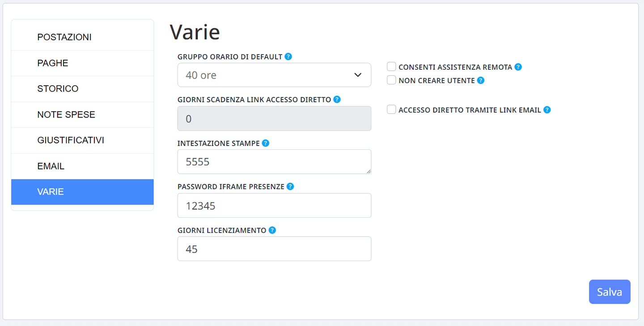Go to Giustificativi settings
644x326 pixels.
(x=82, y=140)
